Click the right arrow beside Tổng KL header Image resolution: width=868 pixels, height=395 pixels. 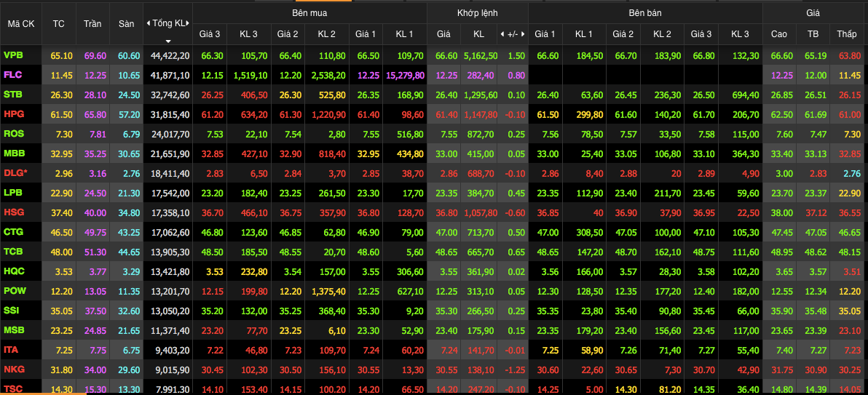pyautogui.click(x=188, y=23)
